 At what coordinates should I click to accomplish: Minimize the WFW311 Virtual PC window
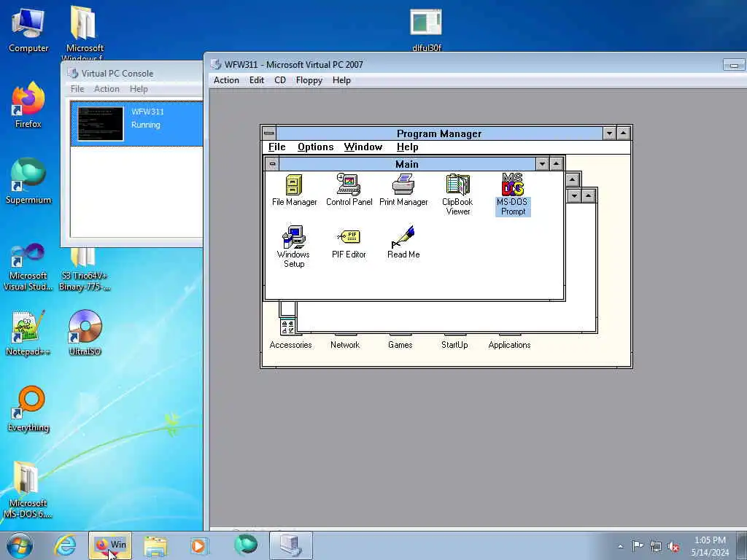734,65
